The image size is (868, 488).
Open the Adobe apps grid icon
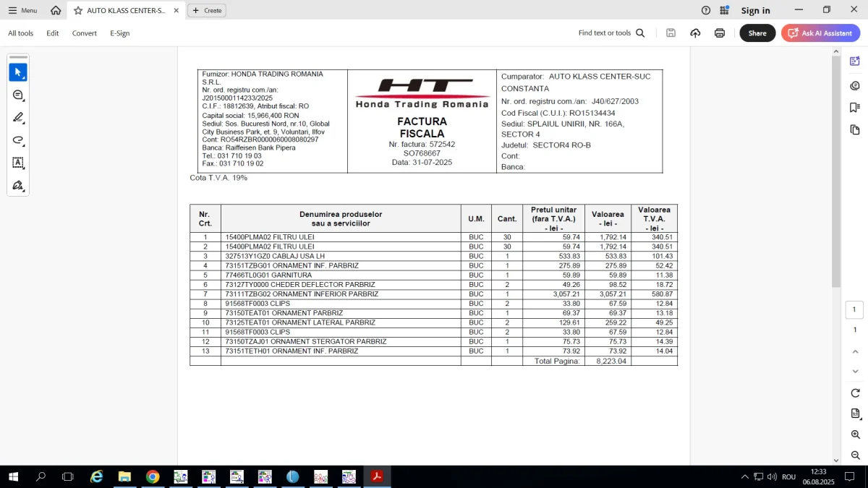(725, 10)
